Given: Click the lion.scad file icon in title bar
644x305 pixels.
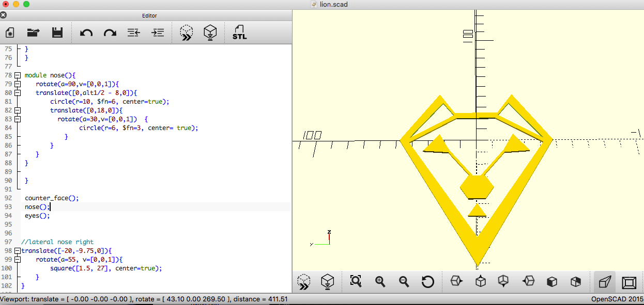Looking at the screenshot, I should click(314, 5).
